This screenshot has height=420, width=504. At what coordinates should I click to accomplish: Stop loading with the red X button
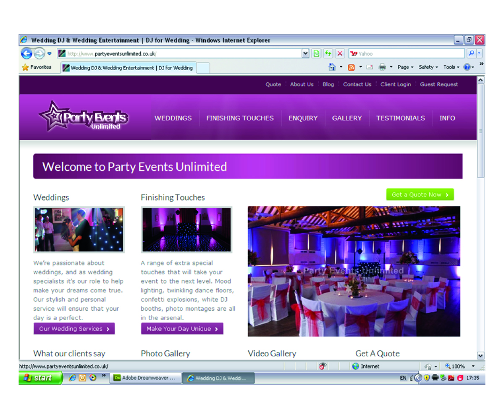click(x=340, y=54)
